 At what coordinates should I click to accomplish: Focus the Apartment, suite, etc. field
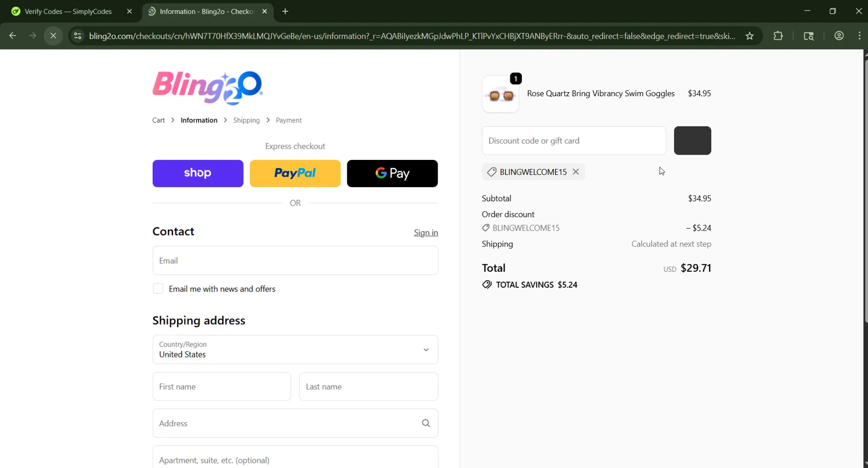click(295, 457)
